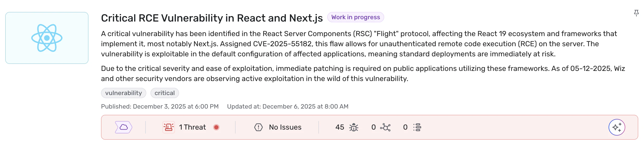The height and width of the screenshot is (147, 644).
Task: Click the cloud tag icon
Action: pos(124,127)
